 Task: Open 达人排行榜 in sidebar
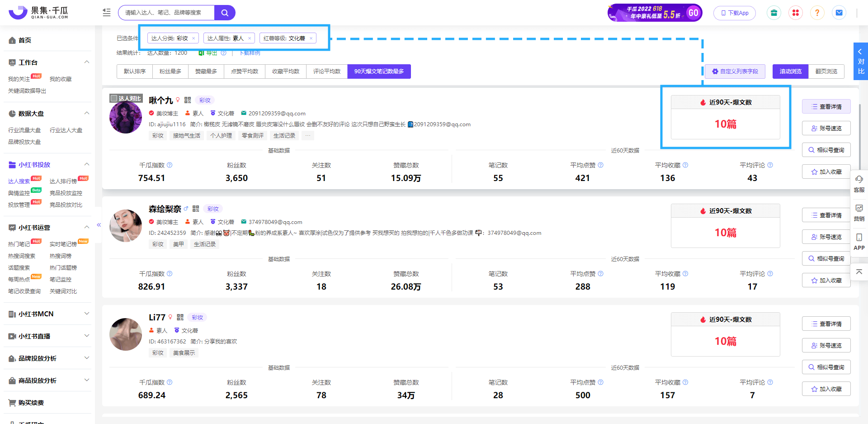[x=63, y=181]
